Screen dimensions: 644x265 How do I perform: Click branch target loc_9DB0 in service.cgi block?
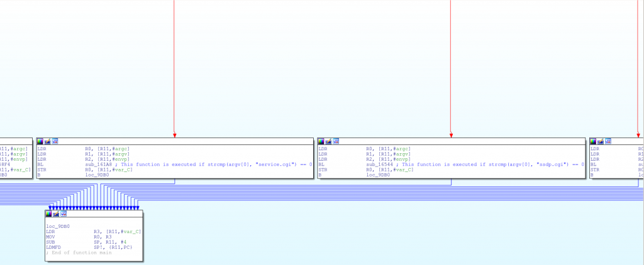[97, 175]
